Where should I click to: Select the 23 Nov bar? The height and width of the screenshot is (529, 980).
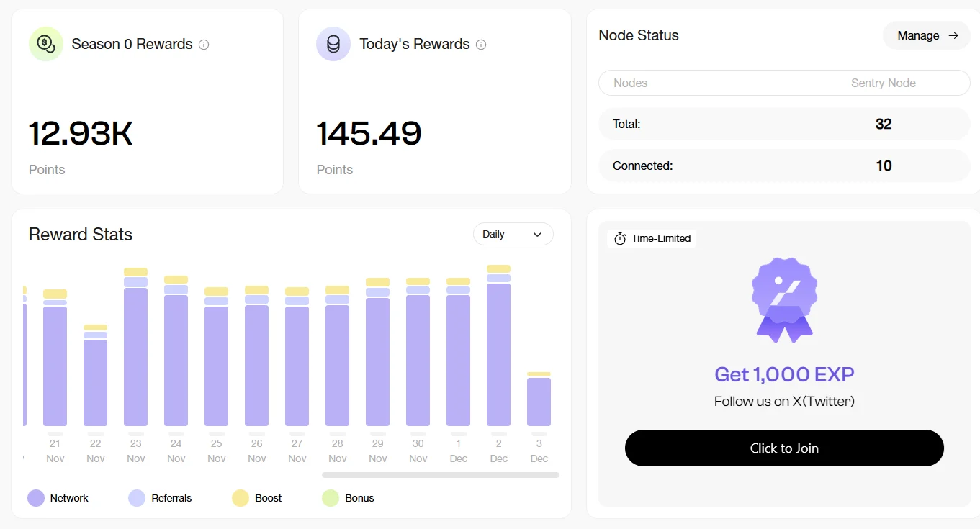136,347
